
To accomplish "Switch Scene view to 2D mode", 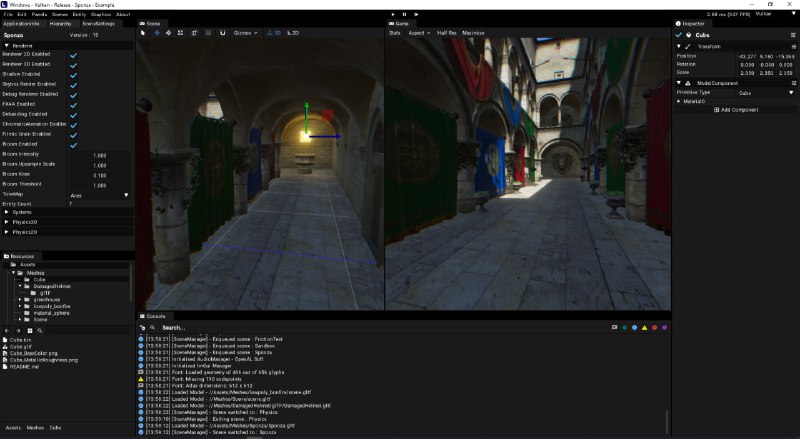I will [293, 33].
